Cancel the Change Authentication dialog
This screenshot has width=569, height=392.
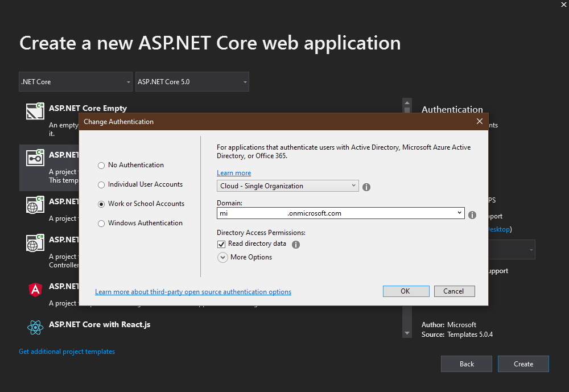(454, 291)
